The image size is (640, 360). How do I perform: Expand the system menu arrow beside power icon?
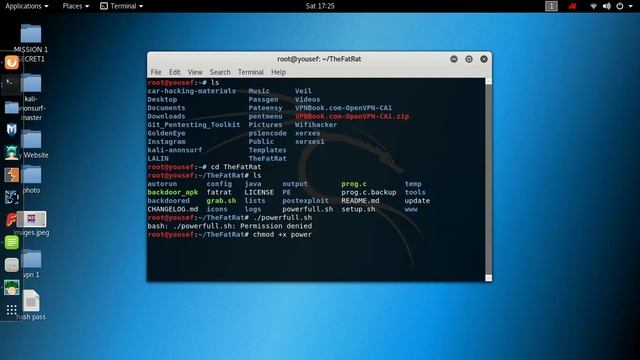(x=631, y=6)
